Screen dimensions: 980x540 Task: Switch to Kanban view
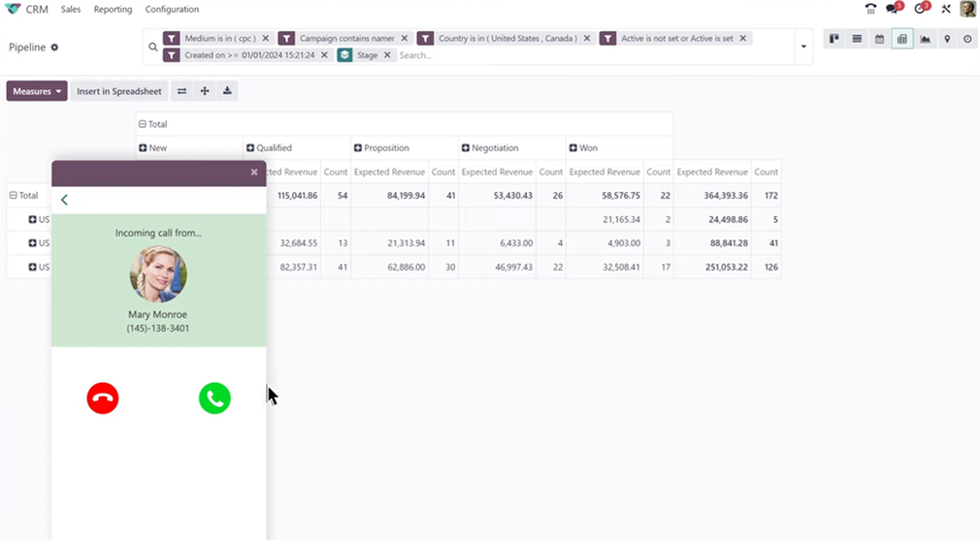tap(834, 39)
